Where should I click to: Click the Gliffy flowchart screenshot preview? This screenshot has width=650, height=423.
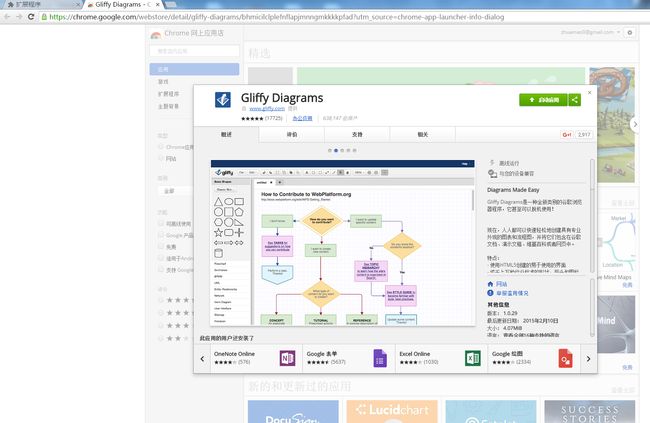343,243
